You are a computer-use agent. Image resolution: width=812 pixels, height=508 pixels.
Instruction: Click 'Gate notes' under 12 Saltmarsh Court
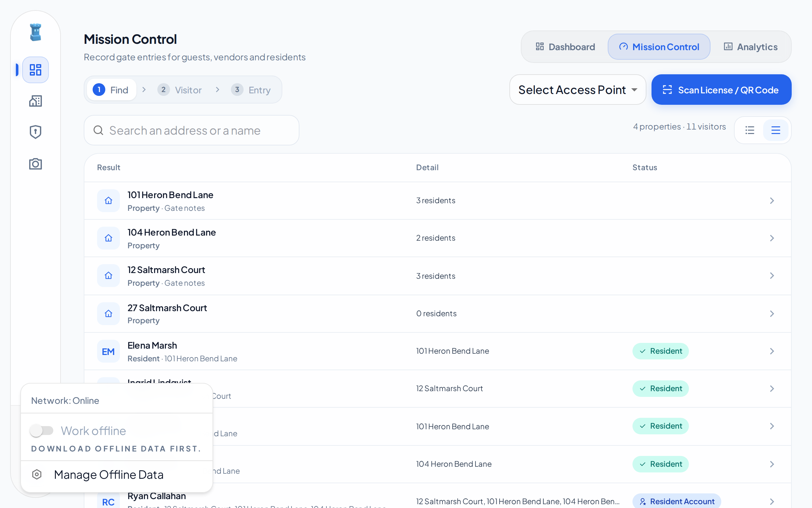[185, 283]
